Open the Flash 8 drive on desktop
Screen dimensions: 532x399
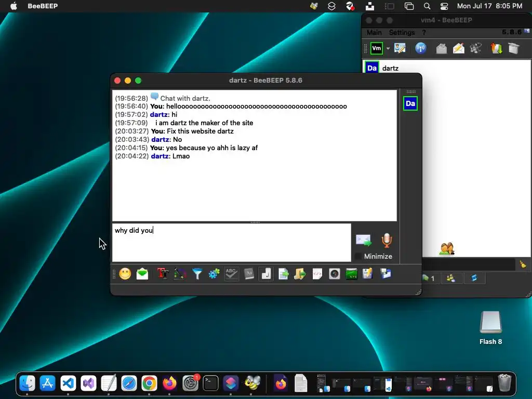tap(490, 327)
